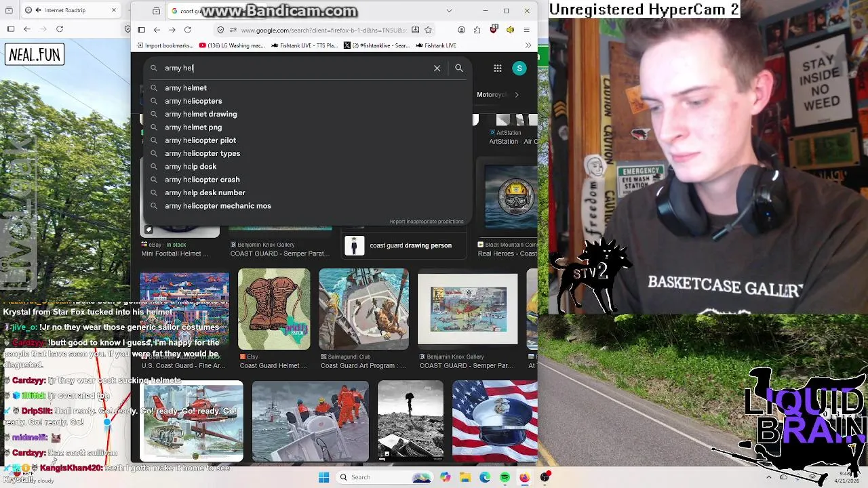Click back arrow in Internet Roadtrip window
868x488 pixels.
point(27,29)
